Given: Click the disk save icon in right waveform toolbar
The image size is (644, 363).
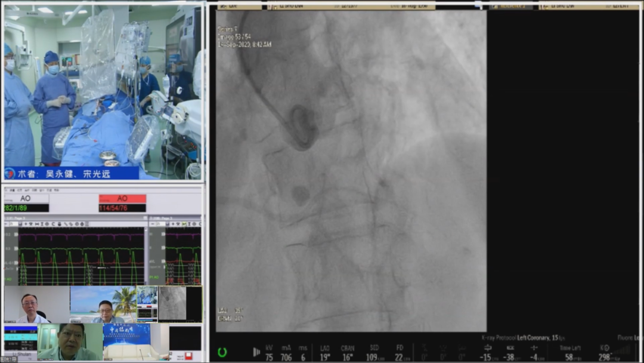Looking at the screenshot, I should [167, 224].
